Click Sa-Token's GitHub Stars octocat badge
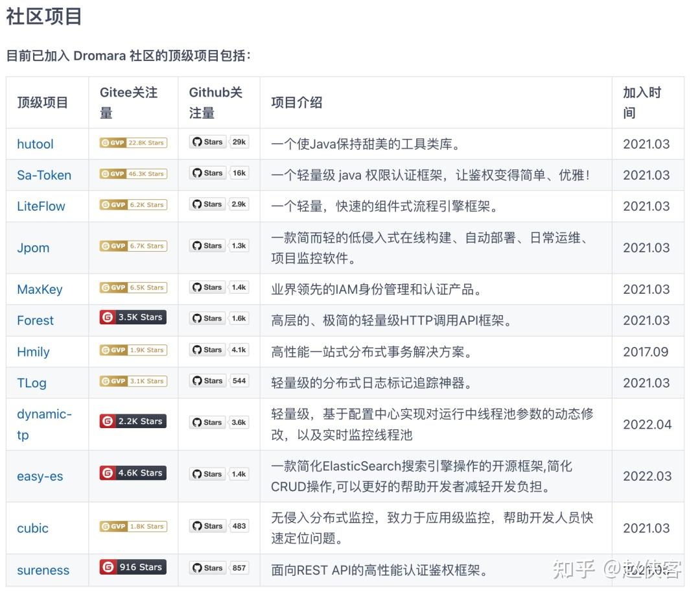The height and width of the screenshot is (598, 700). coord(207,173)
